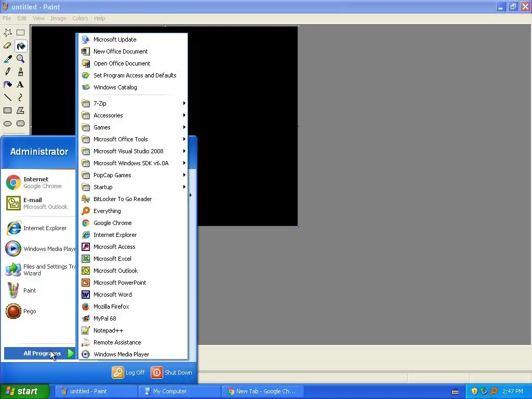Open Internet Google Chrome pinned item
The image size is (532, 399).
tap(38, 182)
